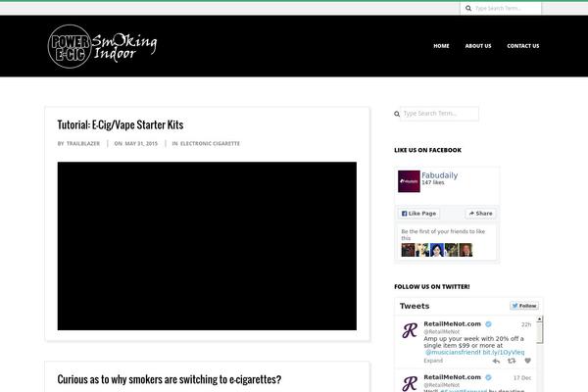Open the ELECTRONIC CIGARETTE category link
588x392 pixels.
(210, 144)
